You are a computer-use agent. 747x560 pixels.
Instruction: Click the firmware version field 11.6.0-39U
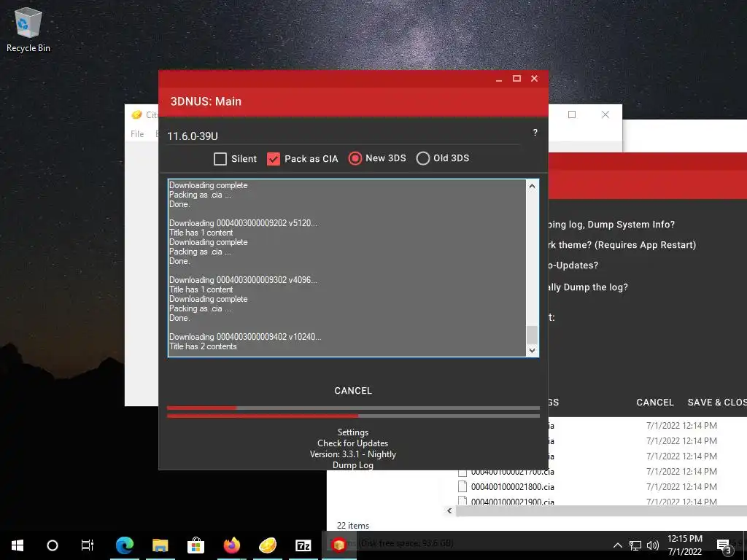click(343, 136)
